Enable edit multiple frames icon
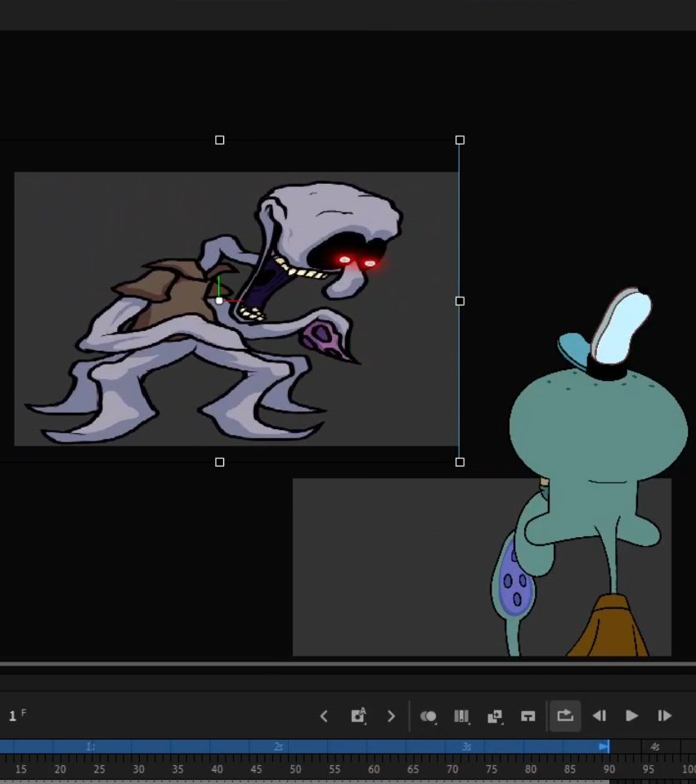The width and height of the screenshot is (696, 784). coord(461,716)
